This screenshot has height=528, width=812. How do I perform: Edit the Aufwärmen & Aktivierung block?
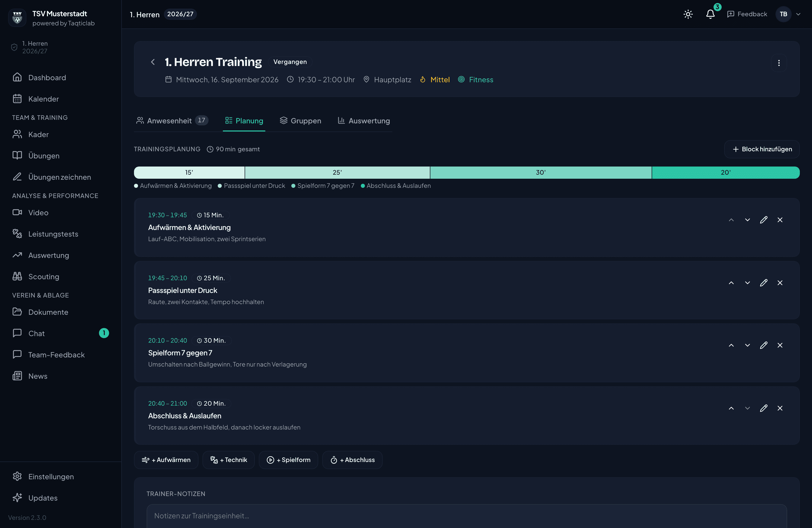(764, 220)
